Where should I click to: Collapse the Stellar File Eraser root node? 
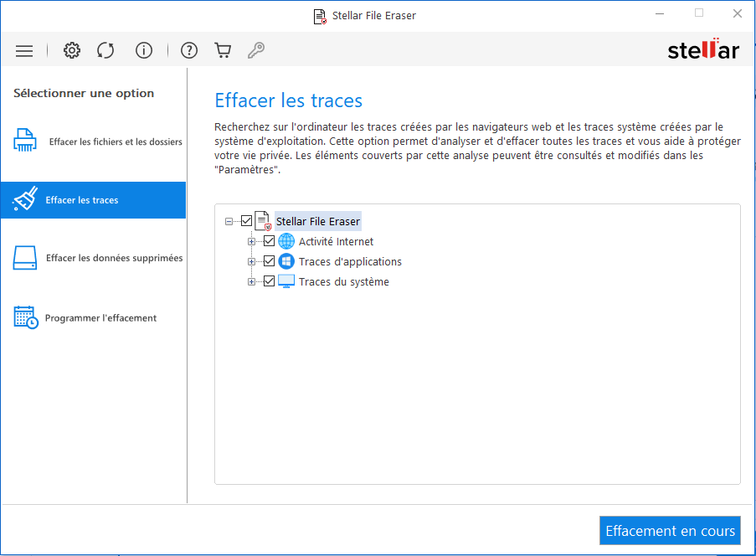coord(229,221)
